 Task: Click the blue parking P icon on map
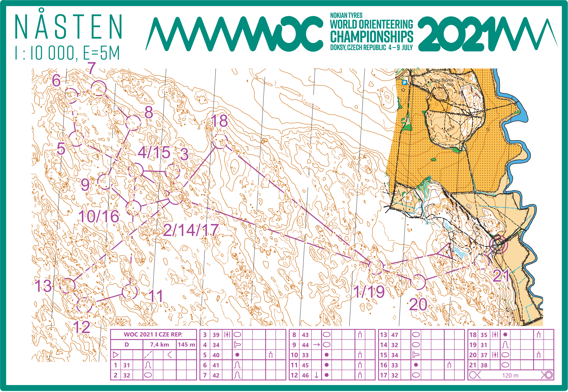pos(405,82)
